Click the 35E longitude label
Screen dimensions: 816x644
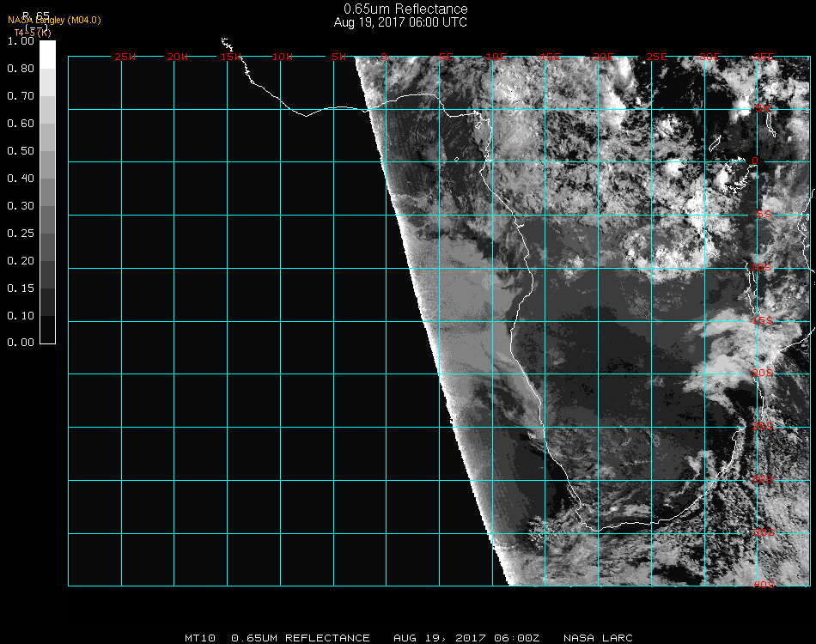point(764,57)
